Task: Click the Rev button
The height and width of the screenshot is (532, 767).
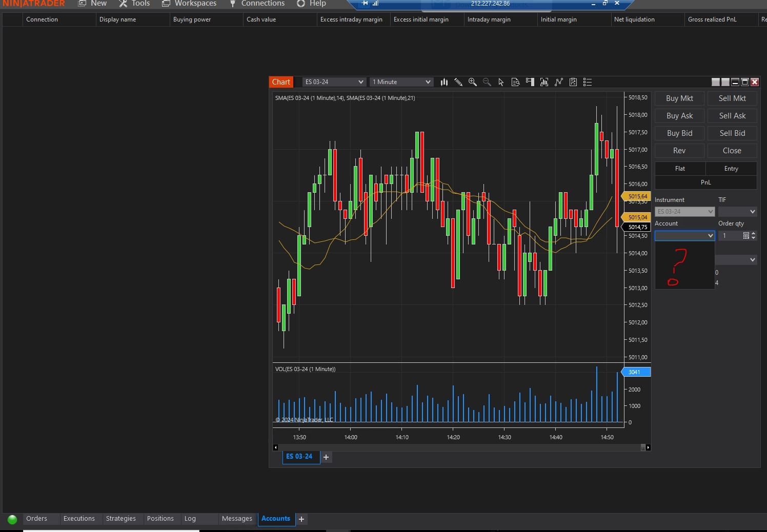Action: (679, 151)
